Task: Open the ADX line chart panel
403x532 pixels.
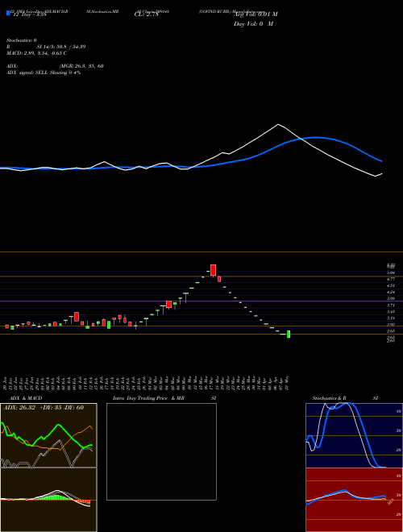Action: 48,435
